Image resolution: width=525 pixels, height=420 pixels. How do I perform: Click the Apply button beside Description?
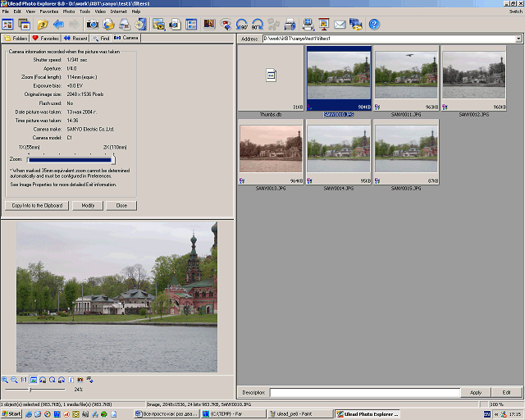(x=476, y=393)
